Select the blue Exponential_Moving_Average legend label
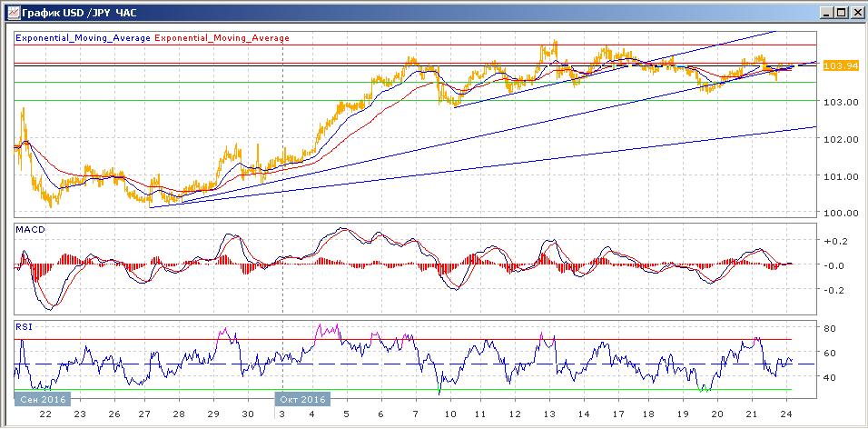868x429 pixels. point(83,38)
